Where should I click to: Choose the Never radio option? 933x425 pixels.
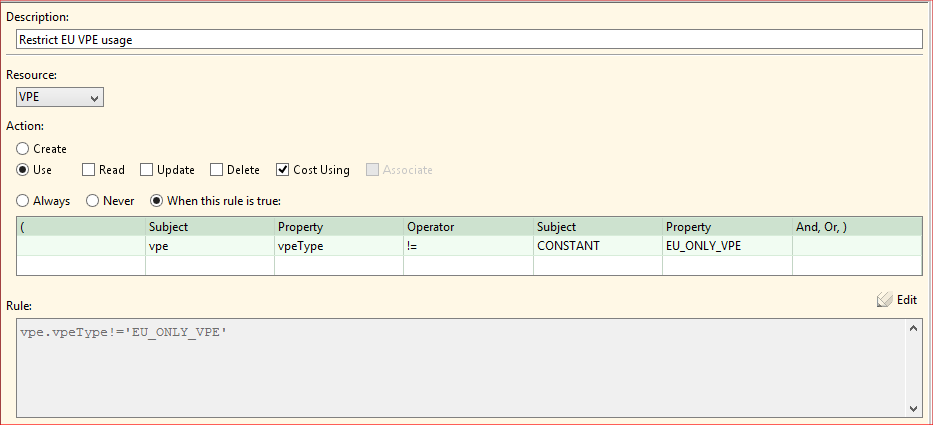[x=93, y=200]
